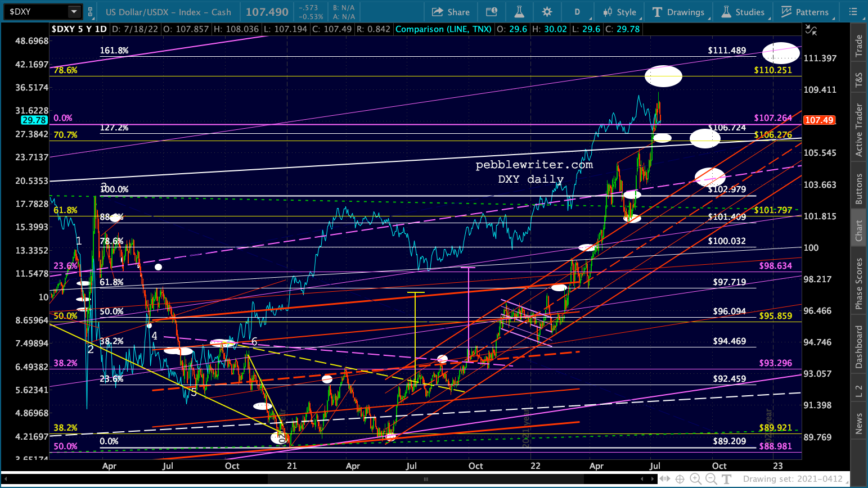
Task: Click the $89.209 Fibonacci level label
Action: point(729,441)
